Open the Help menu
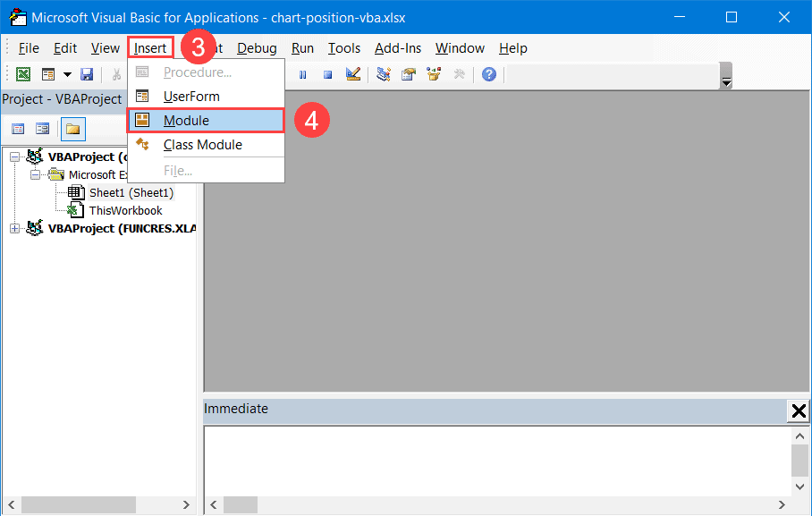 [x=513, y=48]
